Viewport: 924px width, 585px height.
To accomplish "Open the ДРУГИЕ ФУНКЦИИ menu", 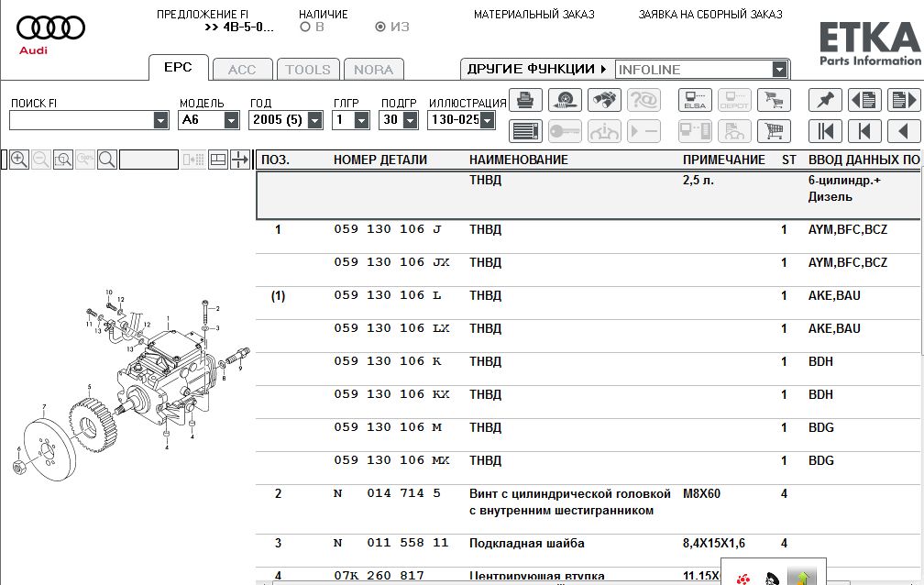I will [536, 69].
